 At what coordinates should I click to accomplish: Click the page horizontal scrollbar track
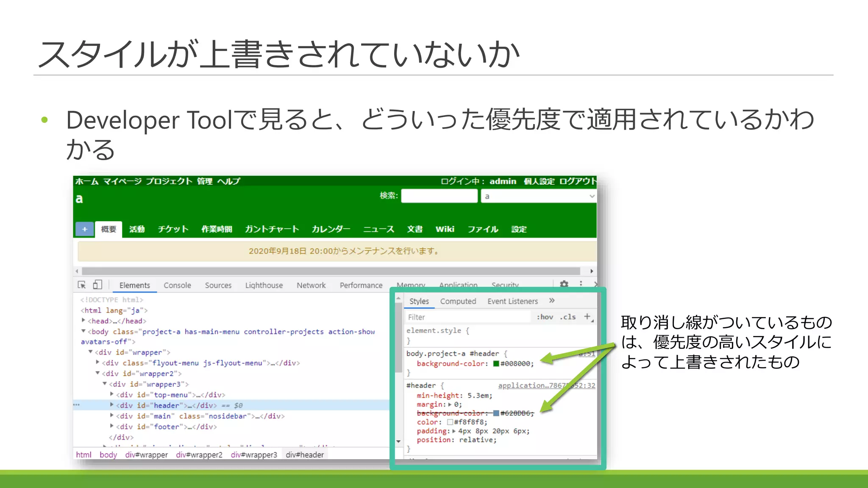[331, 271]
